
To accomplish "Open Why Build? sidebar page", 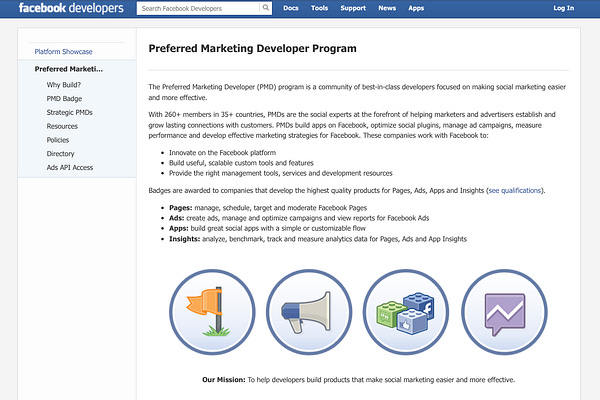I will (x=64, y=85).
